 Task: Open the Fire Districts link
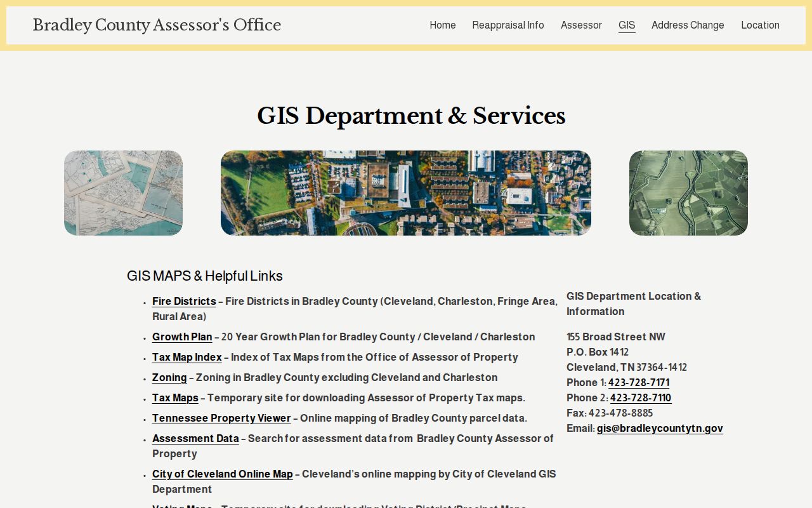tap(184, 302)
